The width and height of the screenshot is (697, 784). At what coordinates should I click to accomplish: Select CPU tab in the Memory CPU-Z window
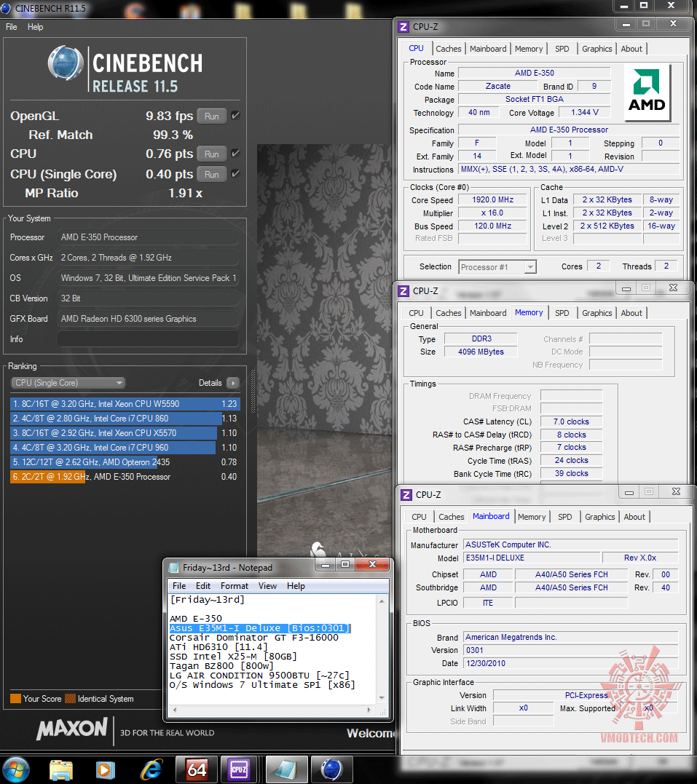416,313
